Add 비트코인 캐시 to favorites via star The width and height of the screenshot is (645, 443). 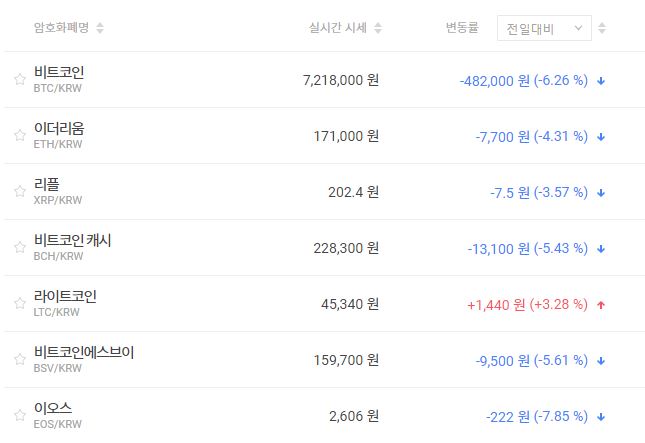pos(20,248)
